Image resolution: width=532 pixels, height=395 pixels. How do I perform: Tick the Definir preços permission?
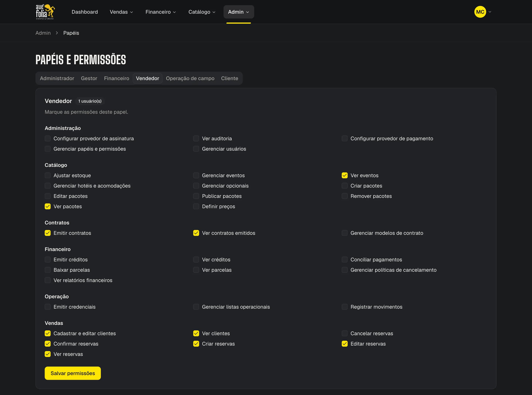[196, 206]
